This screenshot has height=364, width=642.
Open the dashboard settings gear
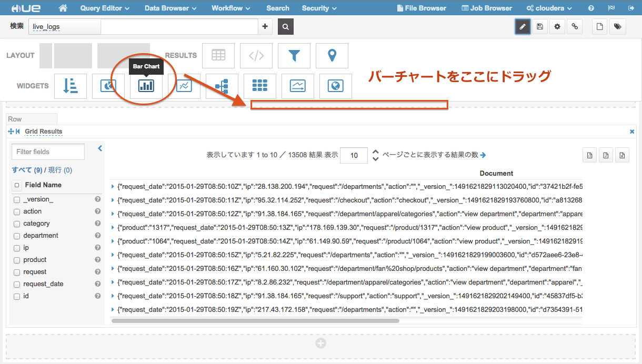tap(557, 27)
